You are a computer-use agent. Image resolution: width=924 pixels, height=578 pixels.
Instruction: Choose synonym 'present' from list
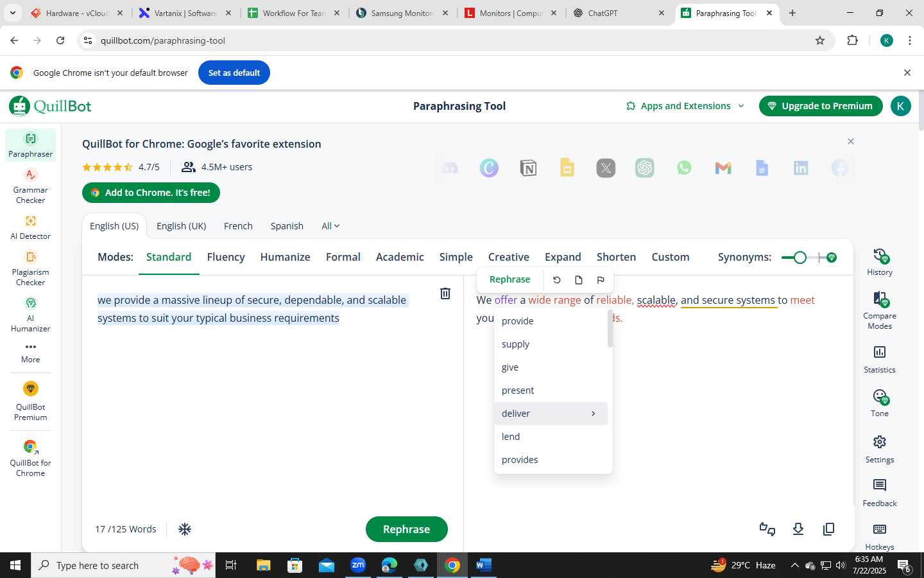click(x=551, y=390)
